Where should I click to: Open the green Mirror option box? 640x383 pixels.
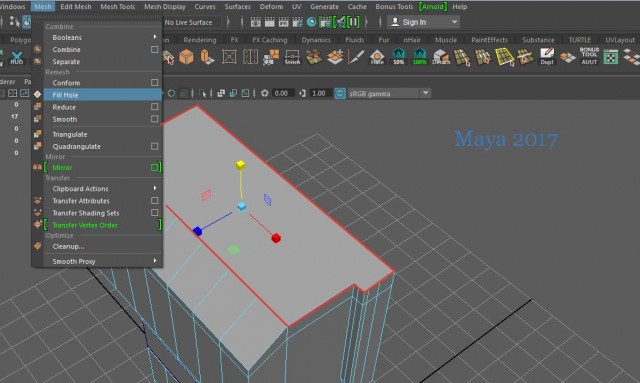[x=154, y=167]
